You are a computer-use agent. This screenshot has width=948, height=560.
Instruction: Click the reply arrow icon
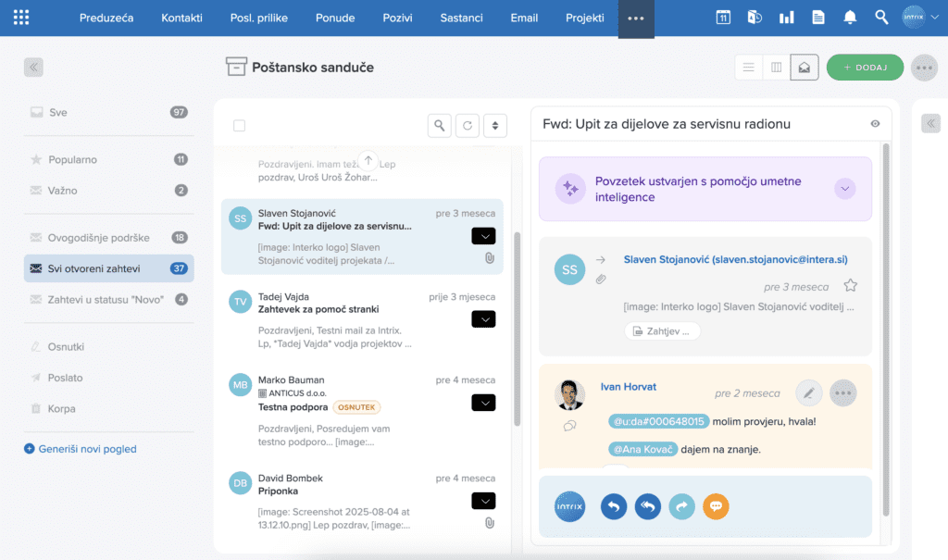pos(614,507)
